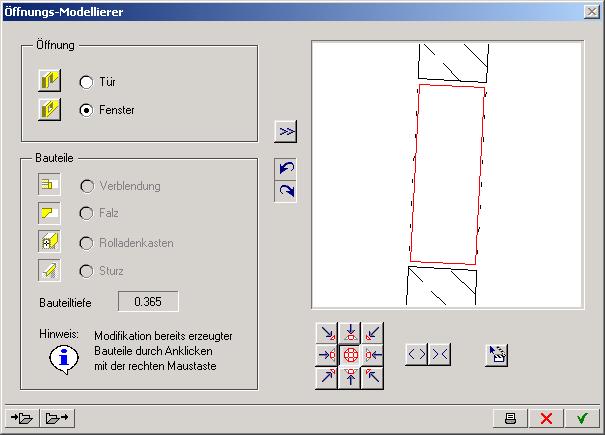
Task: Click the window icon beside Fenster
Action: [x=49, y=109]
